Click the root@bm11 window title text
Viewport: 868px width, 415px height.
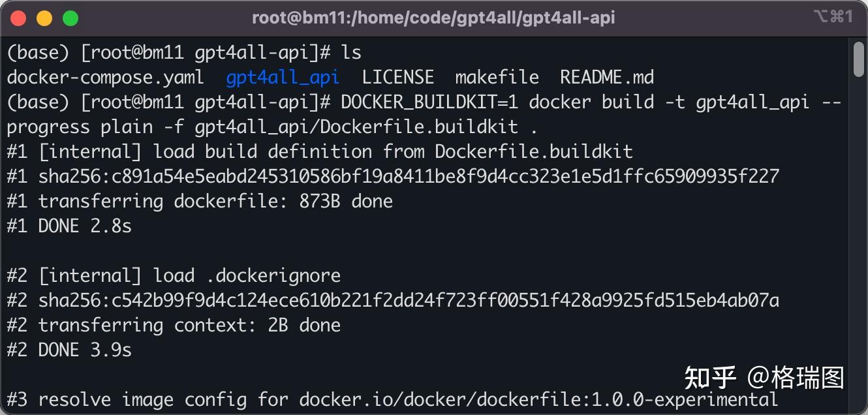(x=433, y=18)
